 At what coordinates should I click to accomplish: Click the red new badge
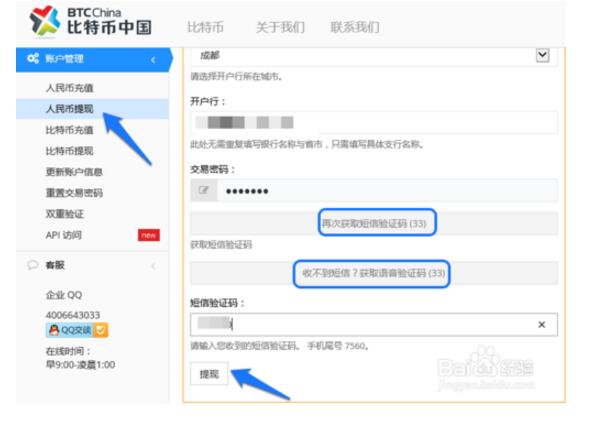(149, 235)
